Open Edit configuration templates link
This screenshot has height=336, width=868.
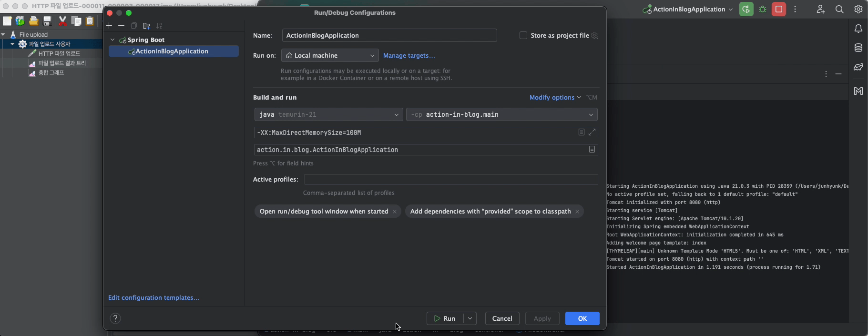tap(154, 297)
